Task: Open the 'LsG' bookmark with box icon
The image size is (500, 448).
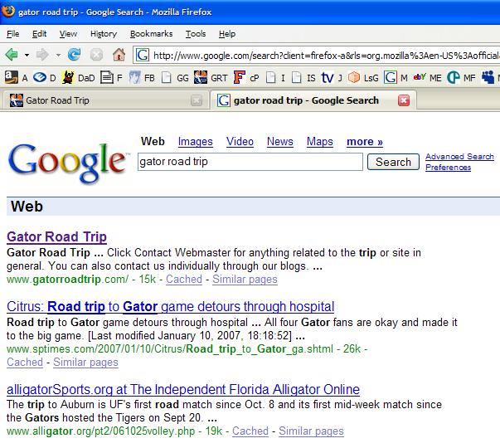Action: click(x=363, y=77)
